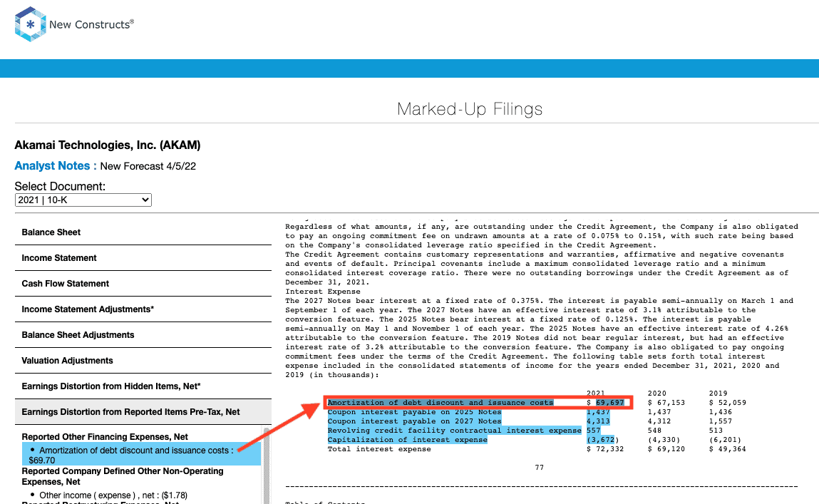The image size is (819, 504).
Task: Open the Select Document dropdown
Action: click(x=83, y=200)
